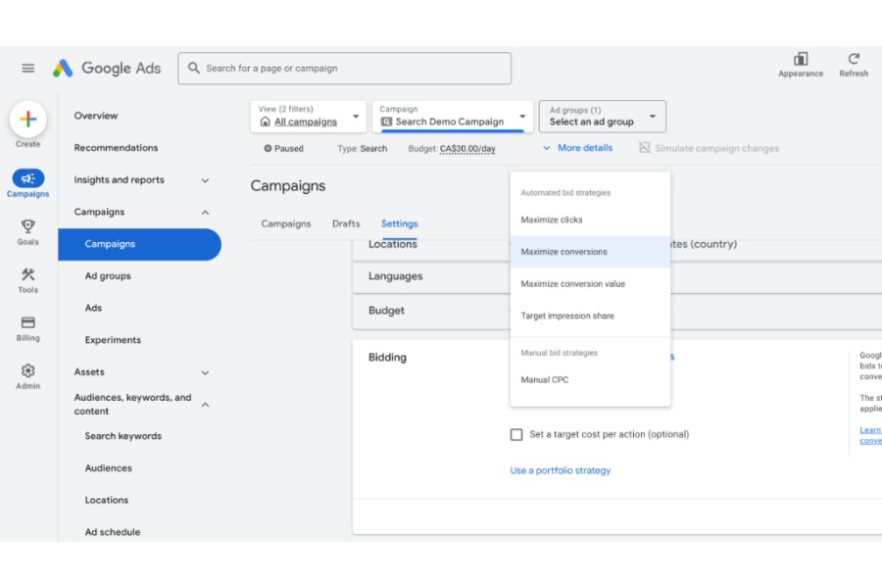Switch to the Drafts tab

(x=346, y=224)
